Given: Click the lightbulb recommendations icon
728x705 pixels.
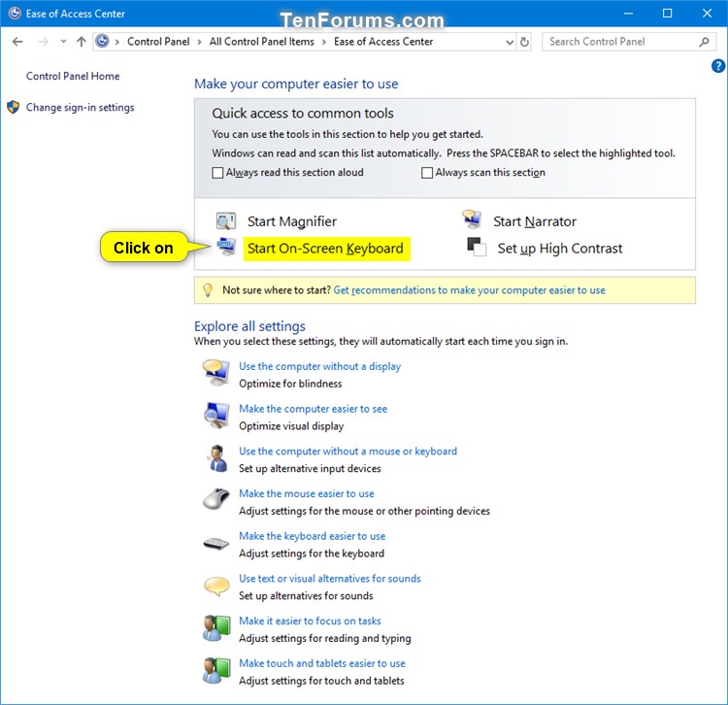Looking at the screenshot, I should pos(208,290).
